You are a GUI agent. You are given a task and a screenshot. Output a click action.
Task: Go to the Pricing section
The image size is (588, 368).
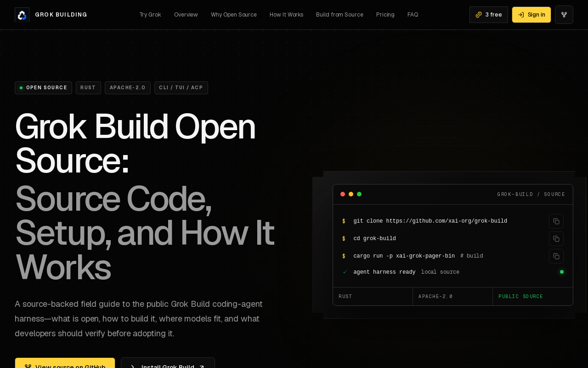click(x=385, y=15)
